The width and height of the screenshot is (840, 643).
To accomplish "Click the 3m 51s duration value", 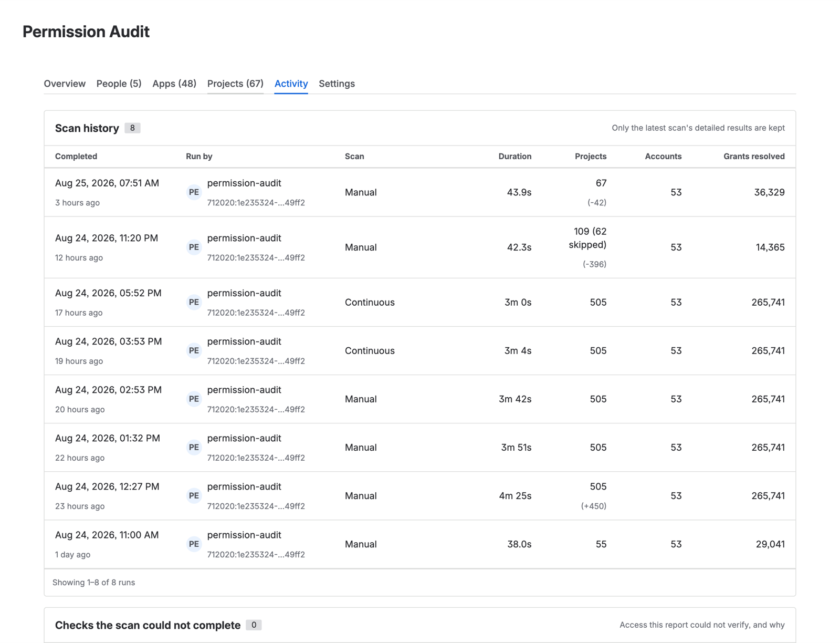I will (x=516, y=447).
